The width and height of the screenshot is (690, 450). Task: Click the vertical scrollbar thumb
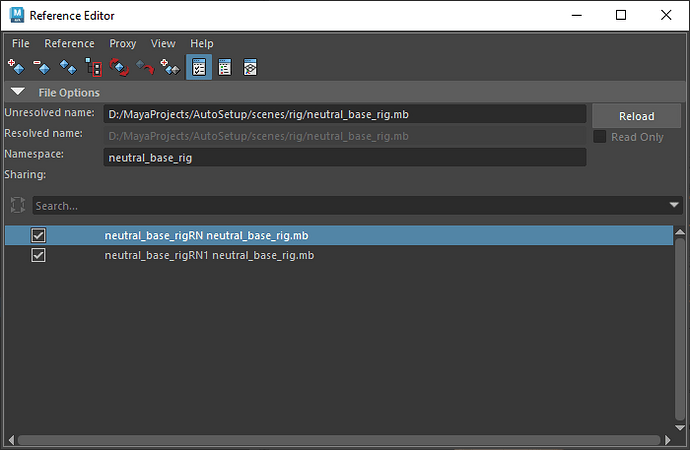click(680, 329)
